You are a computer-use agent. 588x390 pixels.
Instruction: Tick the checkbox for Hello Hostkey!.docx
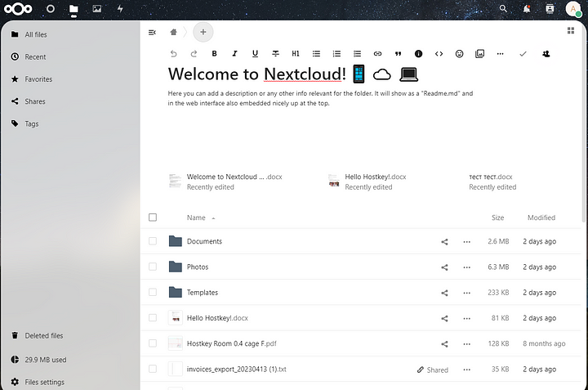click(153, 318)
